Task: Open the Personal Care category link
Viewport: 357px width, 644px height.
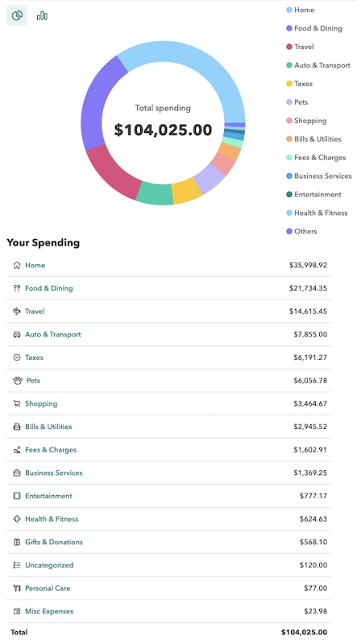Action: pos(48,588)
